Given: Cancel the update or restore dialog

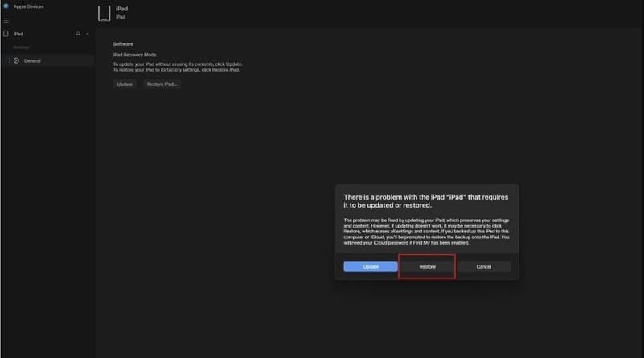Looking at the screenshot, I should pos(483,266).
